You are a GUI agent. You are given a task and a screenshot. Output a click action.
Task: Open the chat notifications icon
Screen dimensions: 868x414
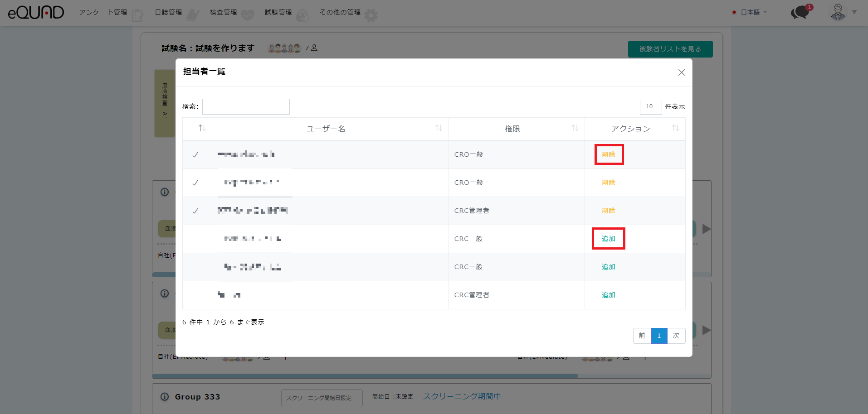(x=800, y=12)
